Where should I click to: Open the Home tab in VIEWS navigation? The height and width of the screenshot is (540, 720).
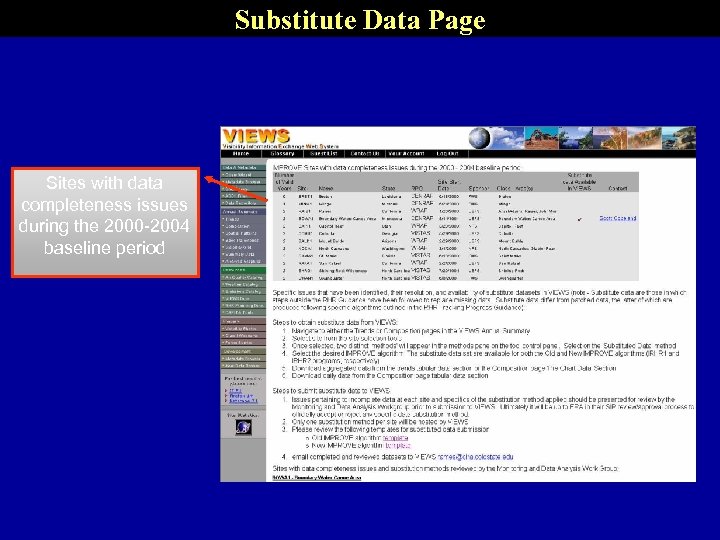pos(241,154)
